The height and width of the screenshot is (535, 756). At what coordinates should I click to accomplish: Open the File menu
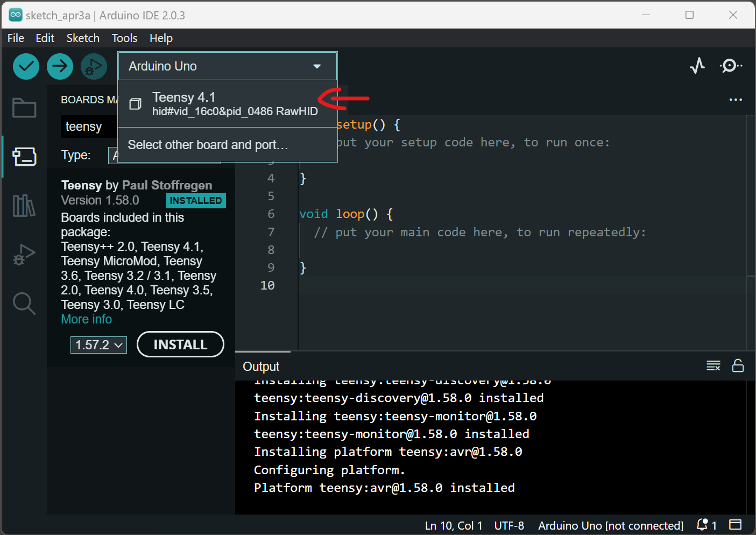[x=16, y=38]
